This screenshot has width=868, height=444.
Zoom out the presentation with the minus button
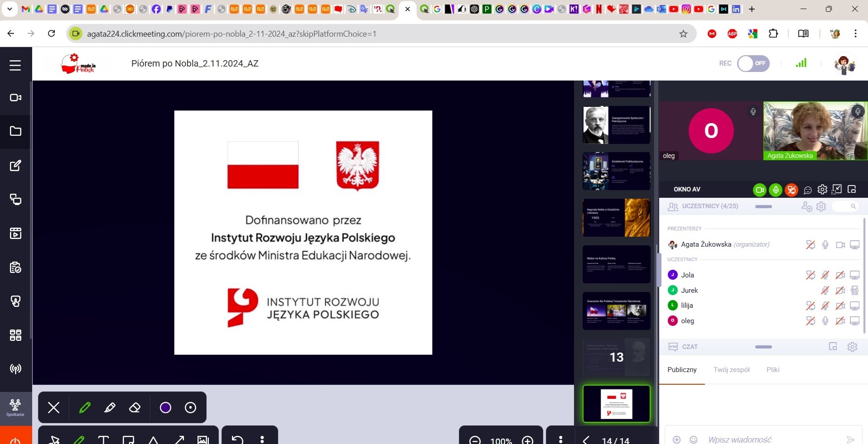[x=475, y=440]
